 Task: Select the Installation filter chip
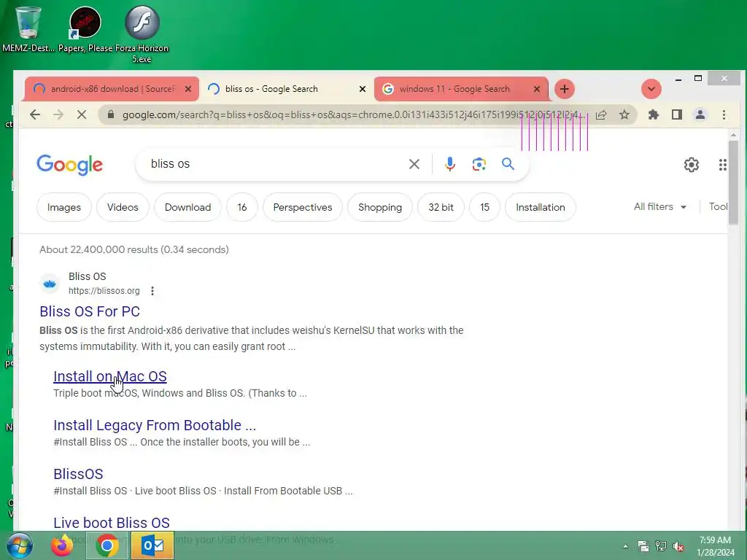pos(541,207)
